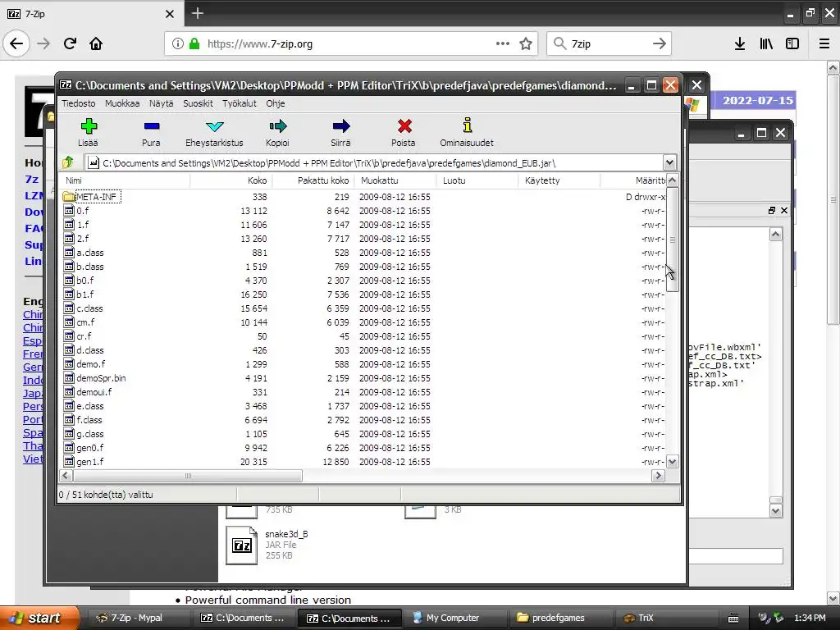Sort by the Nimi column header

125,180
